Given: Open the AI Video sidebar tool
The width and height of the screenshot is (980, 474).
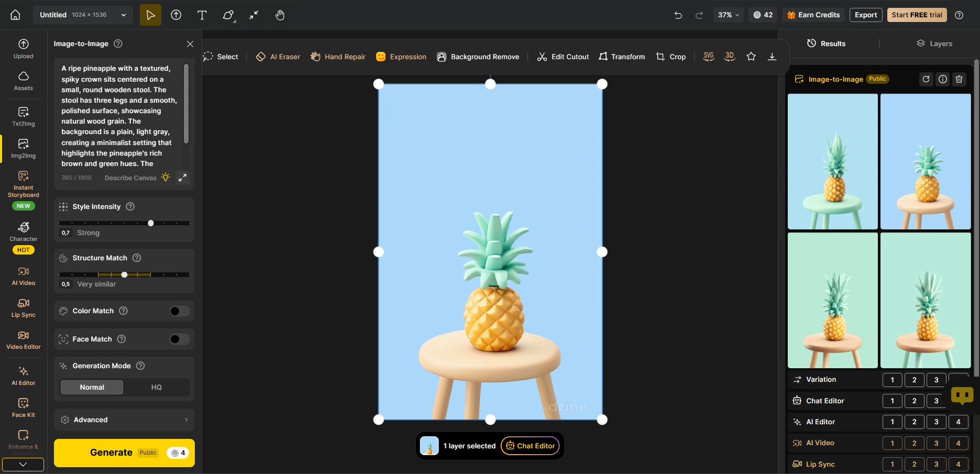Looking at the screenshot, I should coord(24,275).
